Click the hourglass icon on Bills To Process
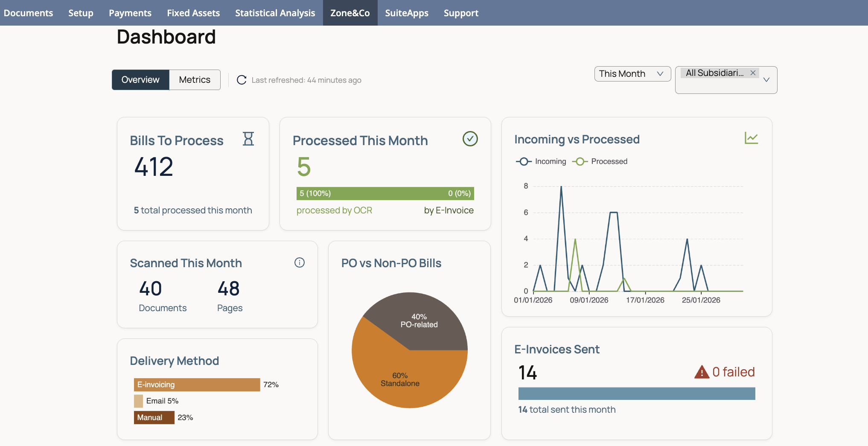This screenshot has width=868, height=446. coord(248,139)
